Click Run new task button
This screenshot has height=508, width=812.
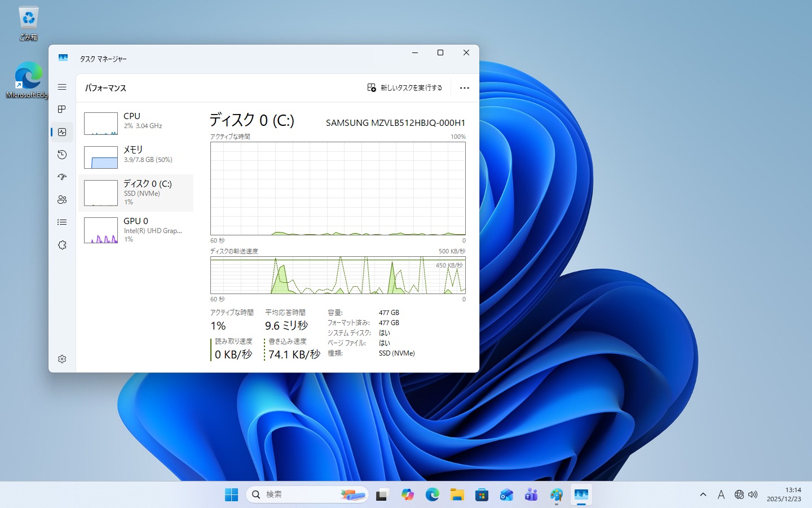405,88
